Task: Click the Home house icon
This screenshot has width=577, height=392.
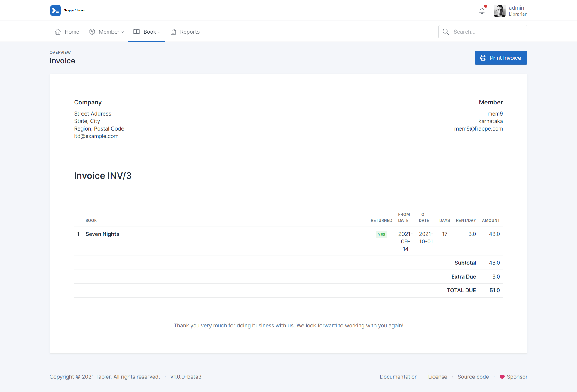Action: 58,32
